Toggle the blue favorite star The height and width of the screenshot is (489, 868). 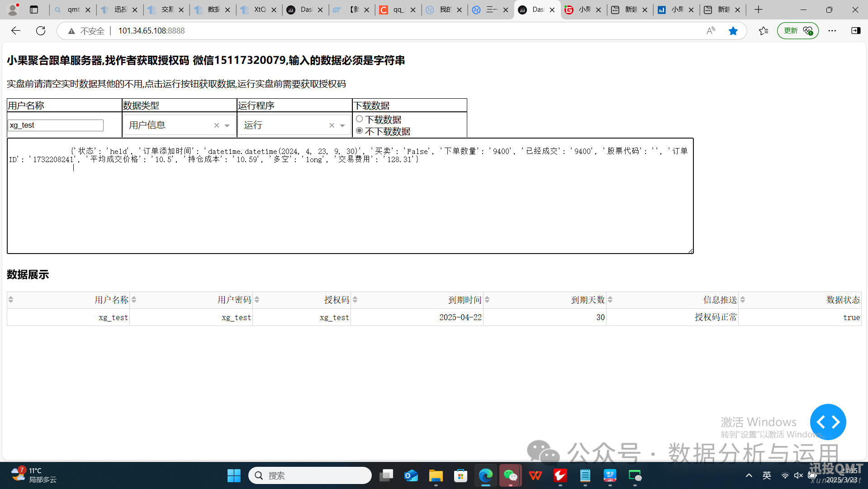click(x=733, y=30)
